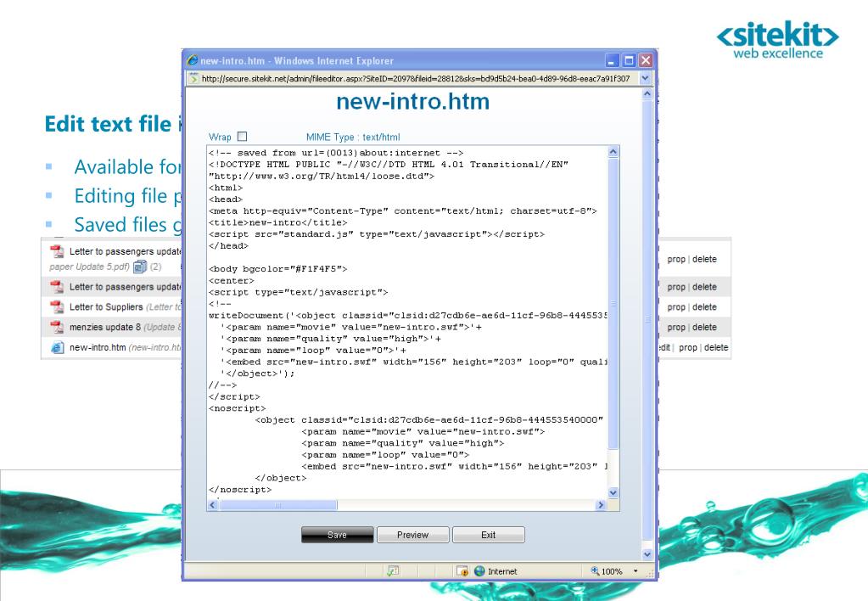The image size is (868, 601).
Task: Click the versions icon next to (2)
Action: point(140,267)
